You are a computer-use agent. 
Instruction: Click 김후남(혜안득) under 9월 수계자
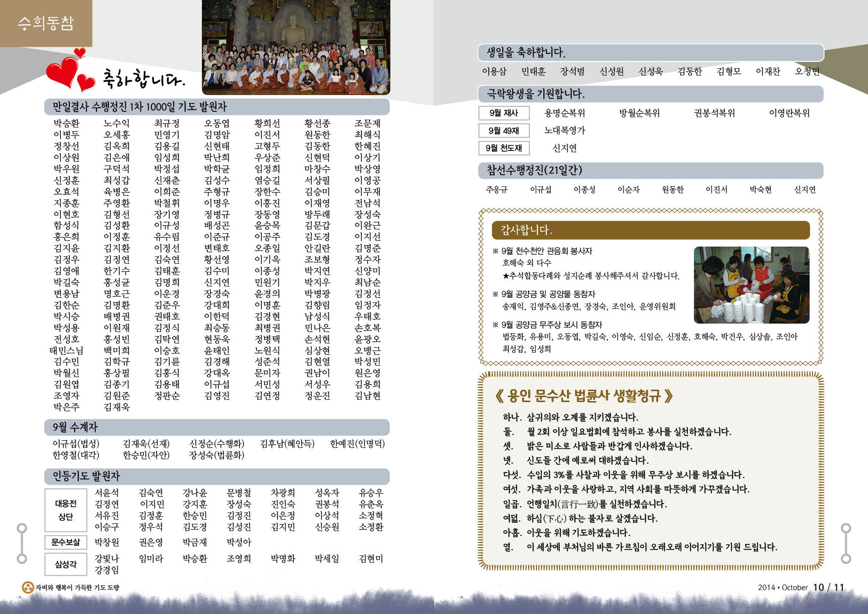(287, 444)
